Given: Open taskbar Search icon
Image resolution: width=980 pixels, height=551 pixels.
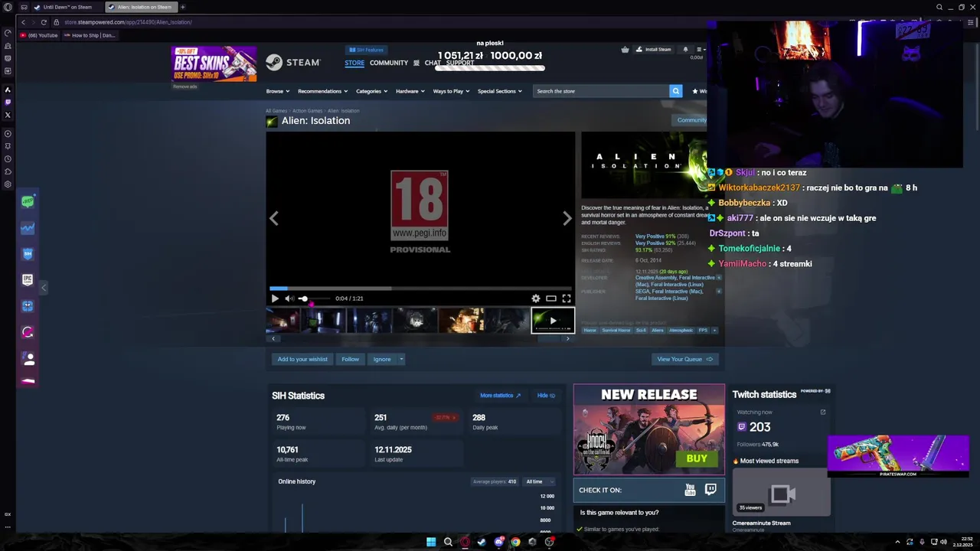Looking at the screenshot, I should point(448,542).
